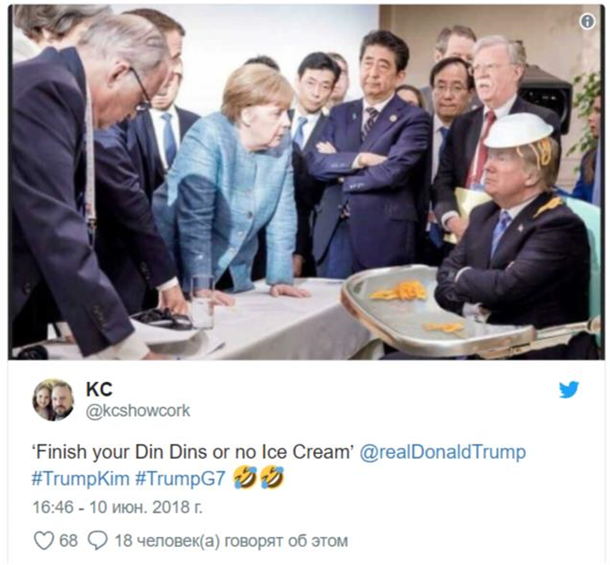Click the '10 июн. 2018 г.' date
The image size is (610, 565).
(146, 507)
